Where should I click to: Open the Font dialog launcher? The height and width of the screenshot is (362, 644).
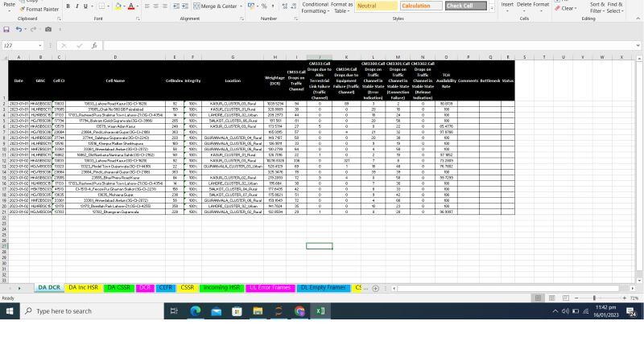point(138,19)
